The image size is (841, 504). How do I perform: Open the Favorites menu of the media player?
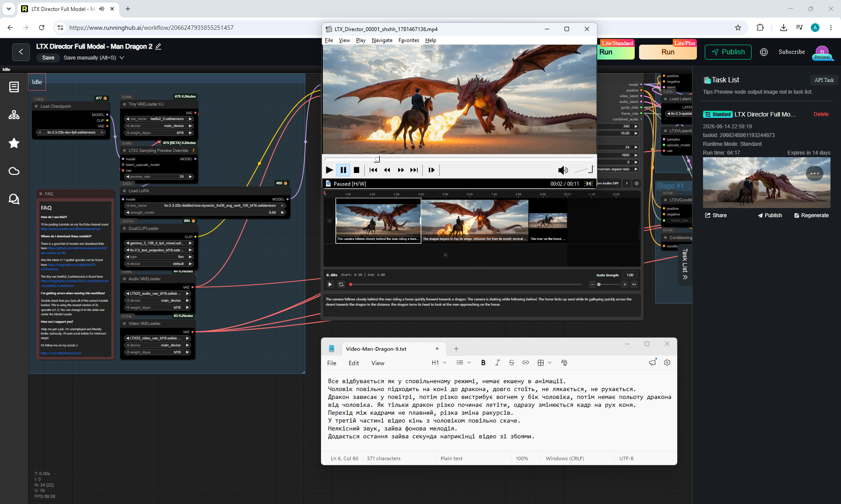(x=409, y=40)
